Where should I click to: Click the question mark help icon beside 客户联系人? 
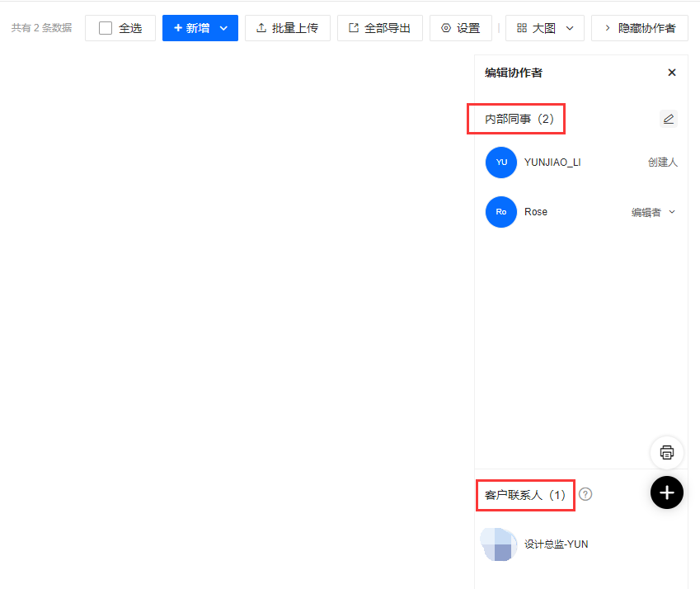(585, 494)
